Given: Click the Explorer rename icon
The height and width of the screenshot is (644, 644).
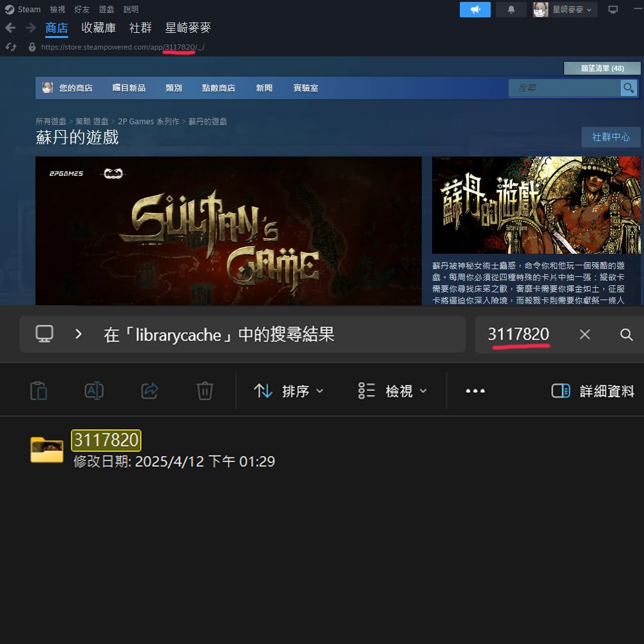Looking at the screenshot, I should (94, 391).
